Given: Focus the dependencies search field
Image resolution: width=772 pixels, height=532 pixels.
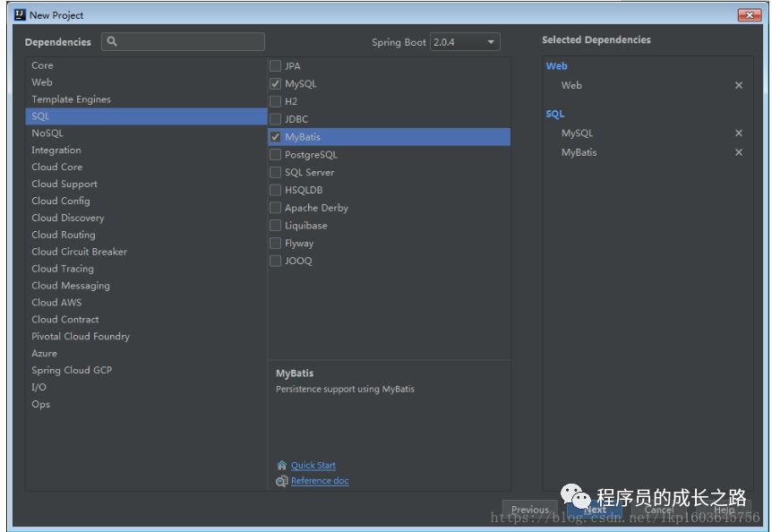Looking at the screenshot, I should coord(183,42).
